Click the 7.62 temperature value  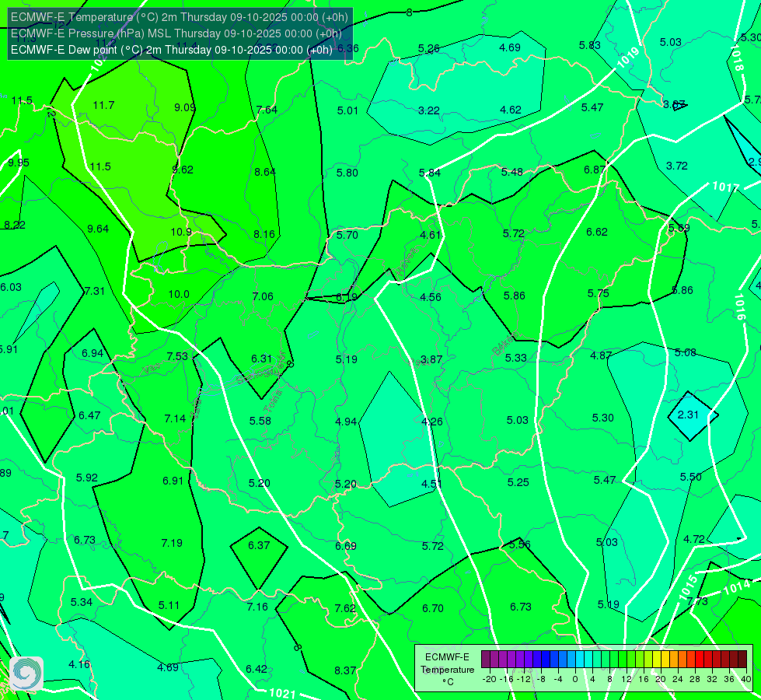(x=345, y=608)
